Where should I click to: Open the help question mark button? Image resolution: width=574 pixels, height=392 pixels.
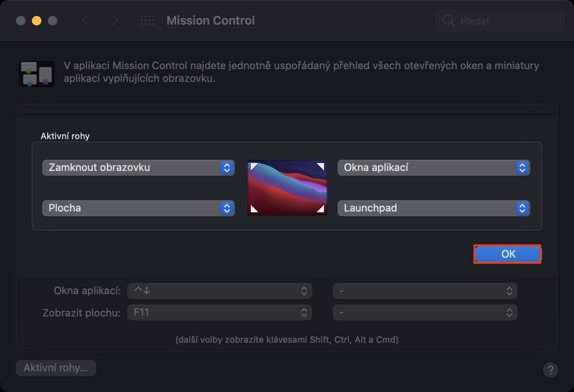pyautogui.click(x=550, y=370)
